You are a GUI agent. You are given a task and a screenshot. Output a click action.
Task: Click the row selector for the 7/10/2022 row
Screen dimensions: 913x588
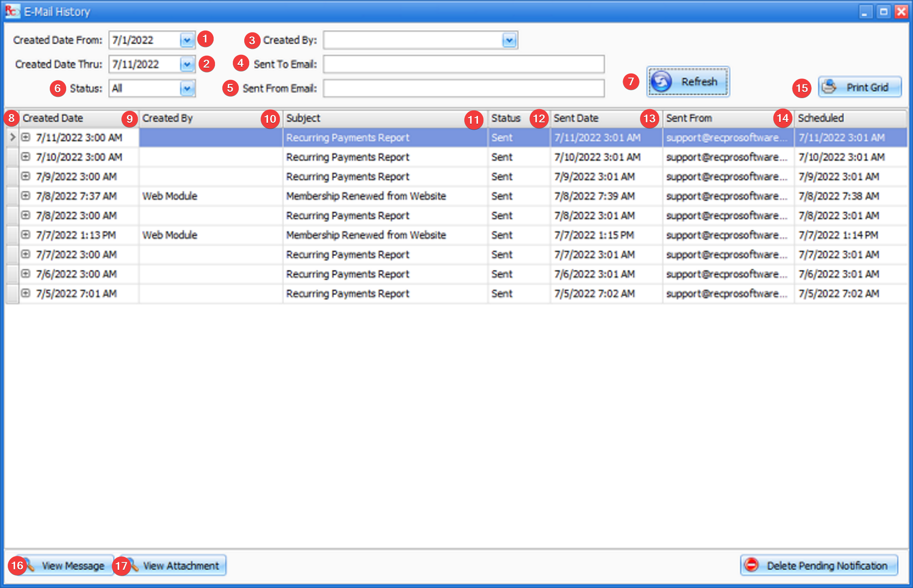(x=12, y=157)
